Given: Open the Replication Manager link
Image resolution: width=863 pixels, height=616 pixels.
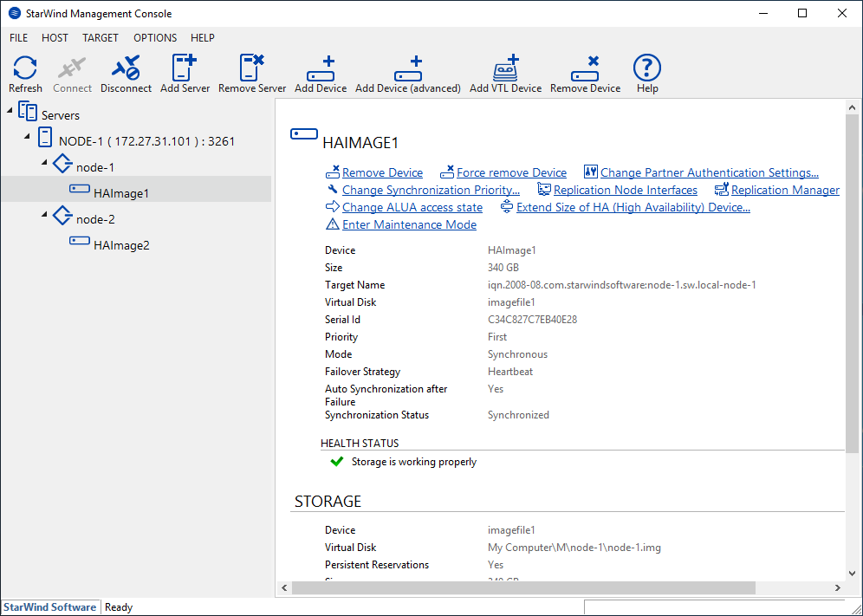Looking at the screenshot, I should (785, 190).
